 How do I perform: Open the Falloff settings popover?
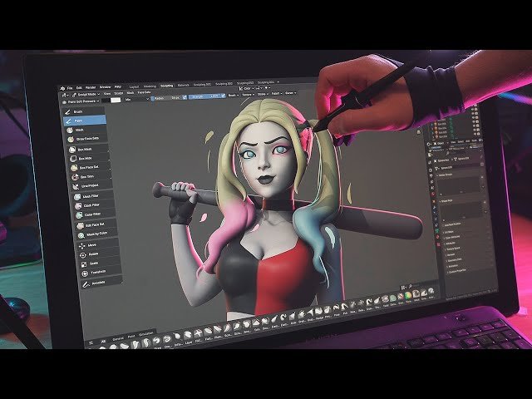click(x=277, y=94)
